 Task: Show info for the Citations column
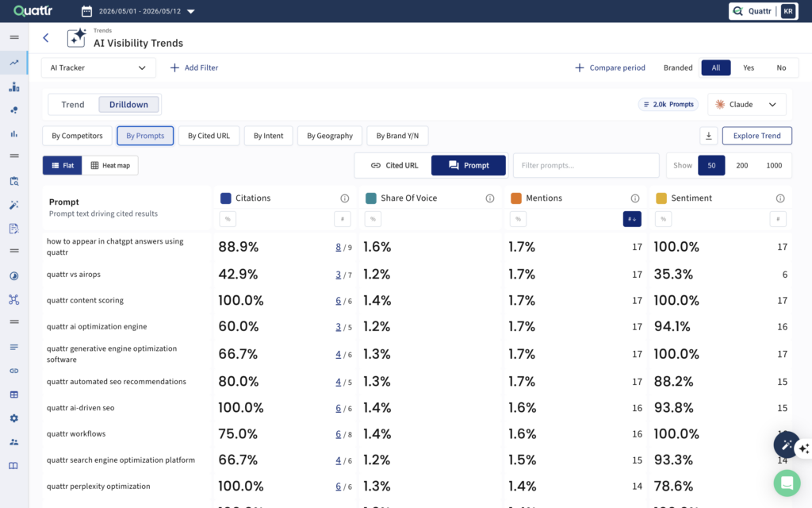(x=344, y=198)
